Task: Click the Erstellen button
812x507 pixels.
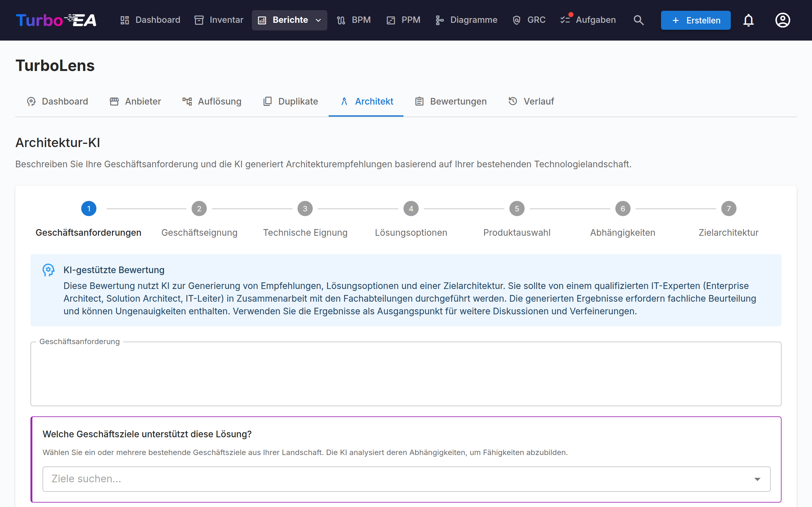Action: (696, 20)
